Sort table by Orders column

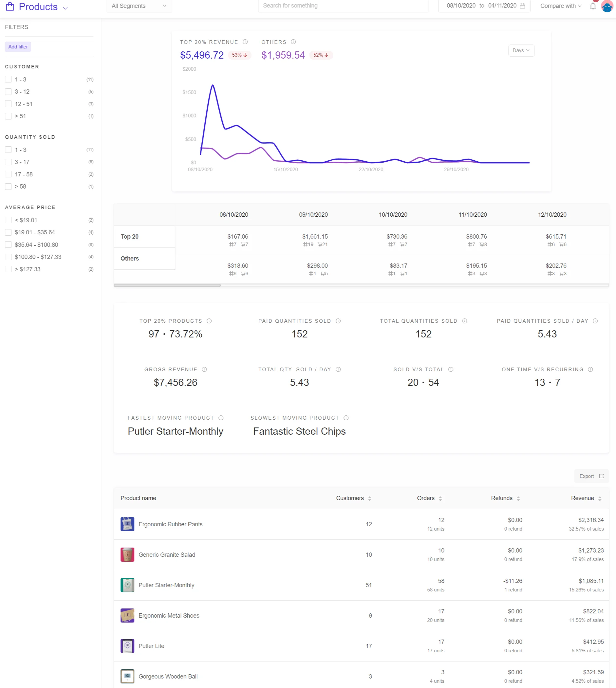tap(440, 498)
